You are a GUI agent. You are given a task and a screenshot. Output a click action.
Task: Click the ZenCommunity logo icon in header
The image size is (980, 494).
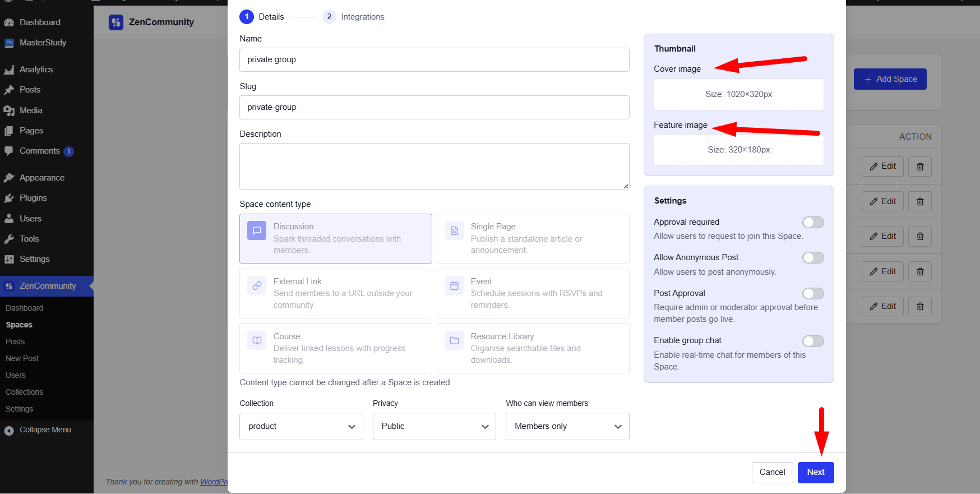pyautogui.click(x=116, y=22)
